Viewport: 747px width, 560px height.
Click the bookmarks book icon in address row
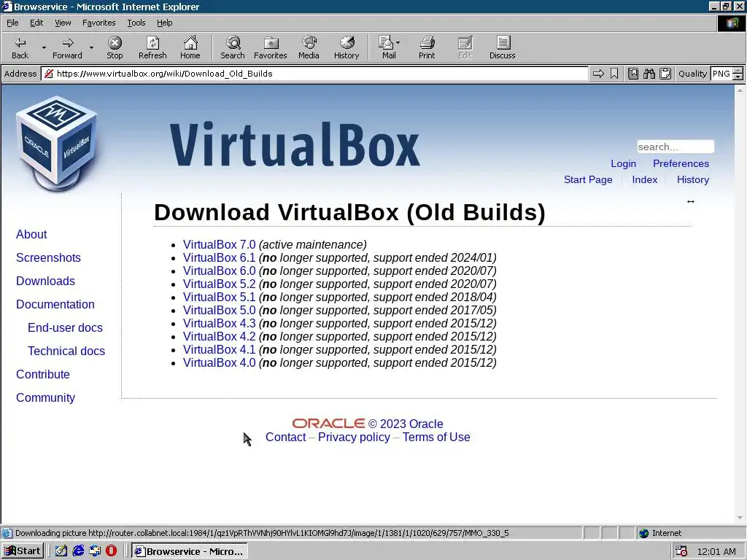pyautogui.click(x=632, y=74)
